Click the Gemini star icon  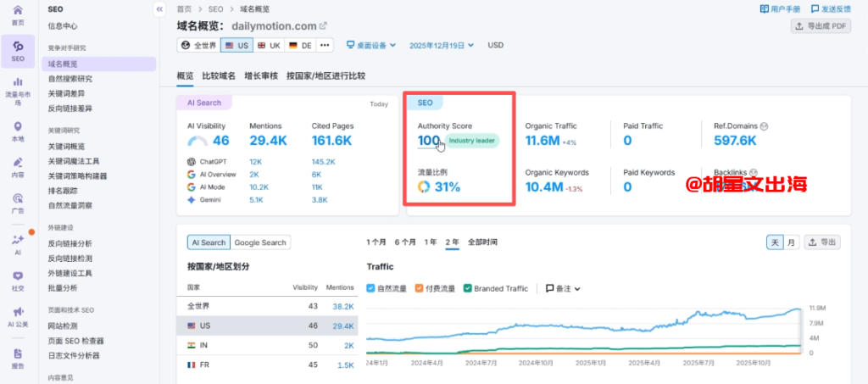point(192,200)
